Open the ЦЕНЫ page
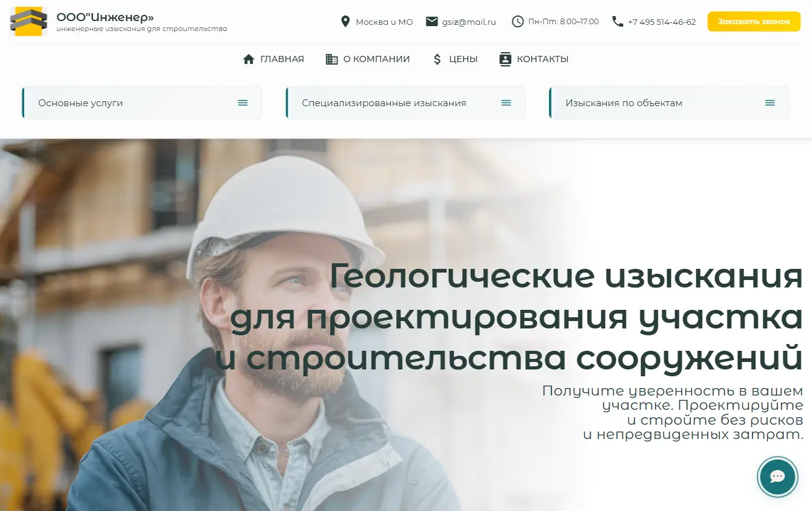812x511 pixels. pyautogui.click(x=463, y=59)
